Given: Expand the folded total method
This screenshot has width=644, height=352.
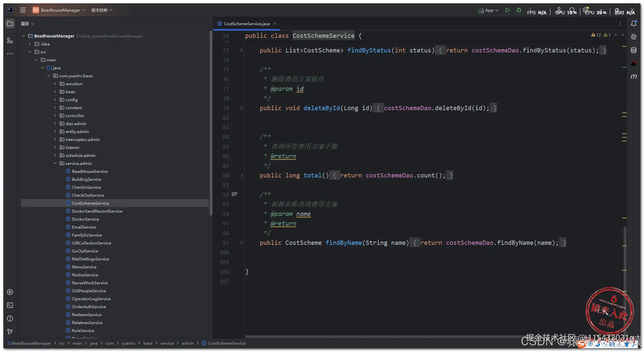Looking at the screenshot, I should click(242, 175).
